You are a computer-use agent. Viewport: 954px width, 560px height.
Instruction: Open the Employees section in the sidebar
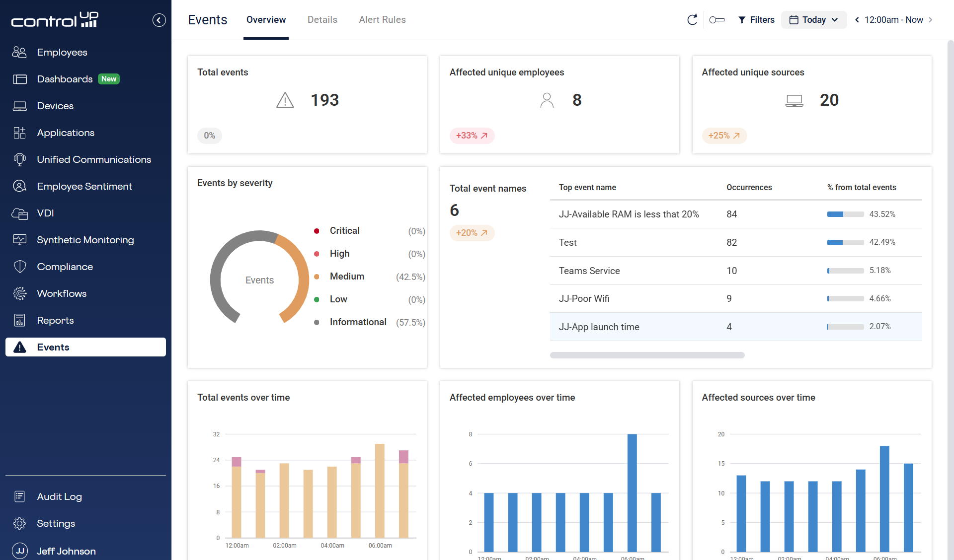[x=62, y=52]
